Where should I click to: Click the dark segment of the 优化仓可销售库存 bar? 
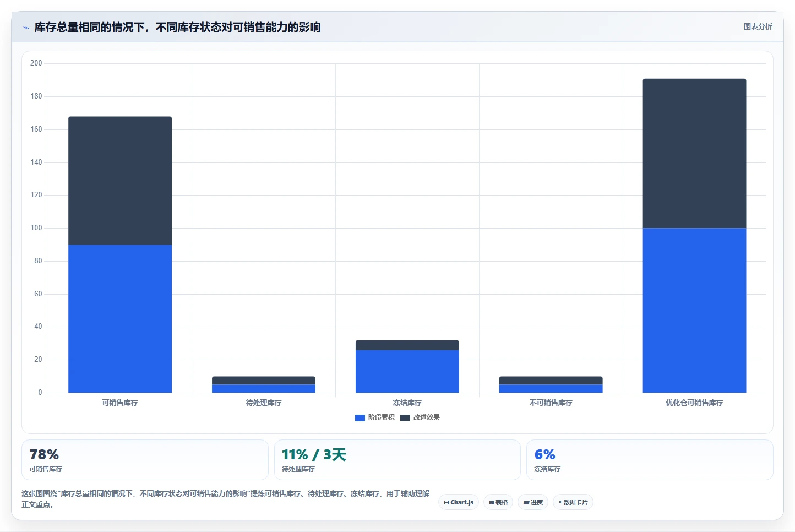pyautogui.click(x=694, y=154)
